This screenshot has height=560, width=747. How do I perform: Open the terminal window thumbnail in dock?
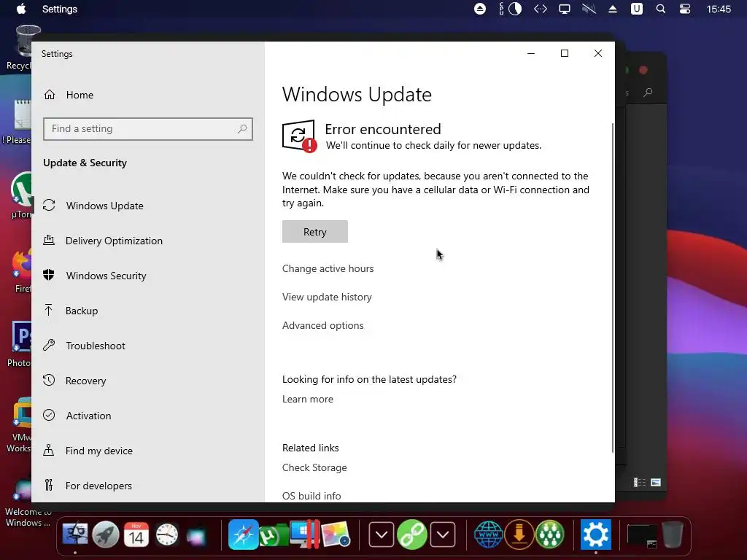(x=642, y=535)
